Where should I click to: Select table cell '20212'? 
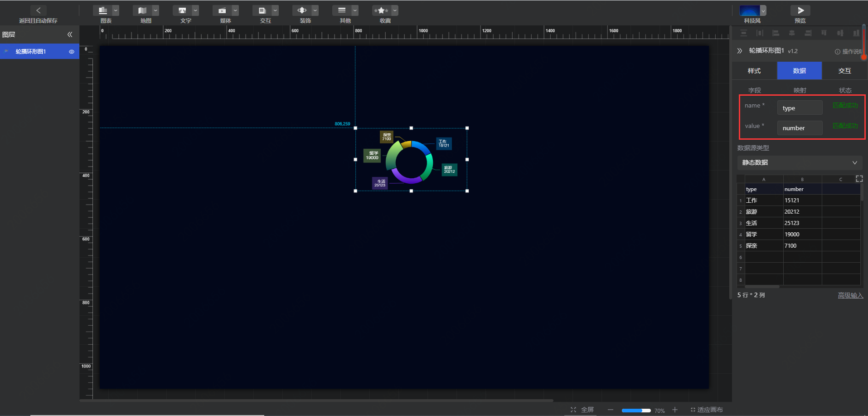[x=803, y=211]
